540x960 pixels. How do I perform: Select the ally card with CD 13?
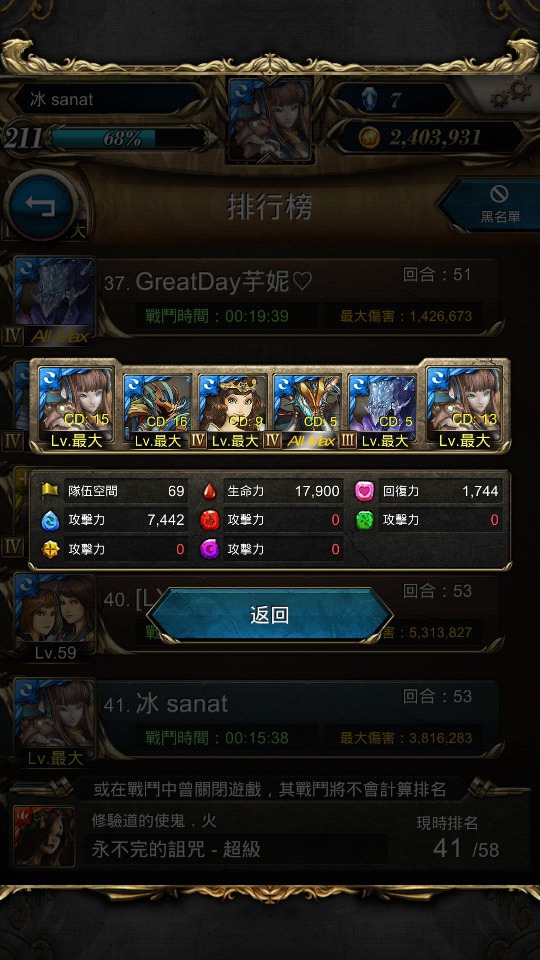[x=465, y=407]
